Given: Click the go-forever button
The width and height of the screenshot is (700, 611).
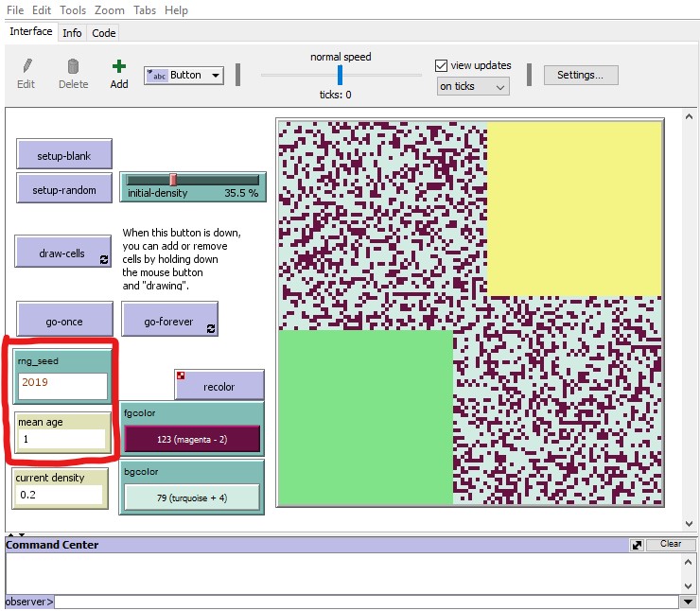Looking at the screenshot, I should [x=169, y=319].
